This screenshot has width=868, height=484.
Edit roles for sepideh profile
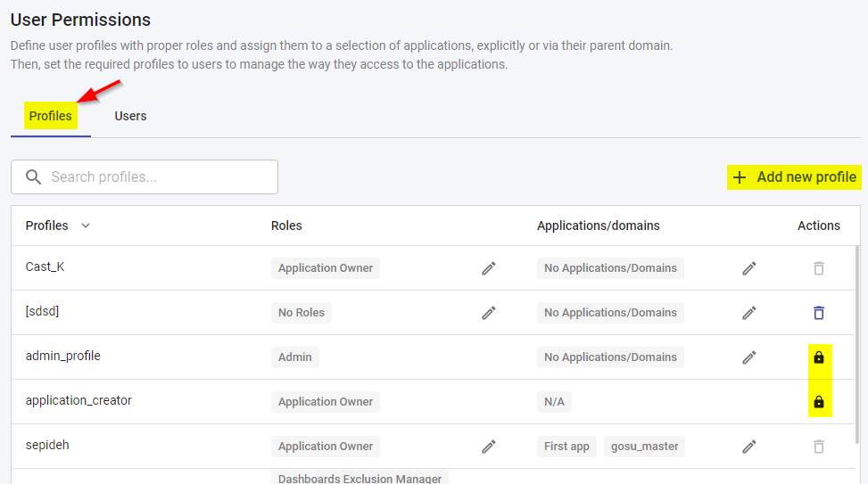(489, 447)
